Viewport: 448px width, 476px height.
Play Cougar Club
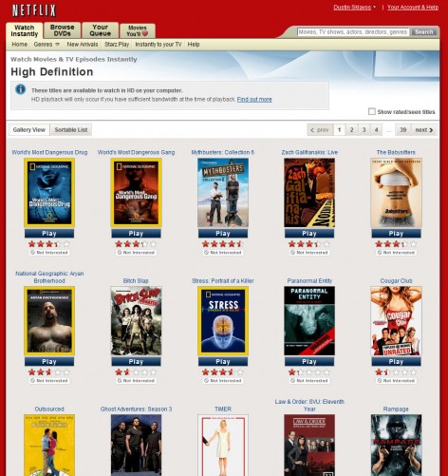[x=396, y=362]
